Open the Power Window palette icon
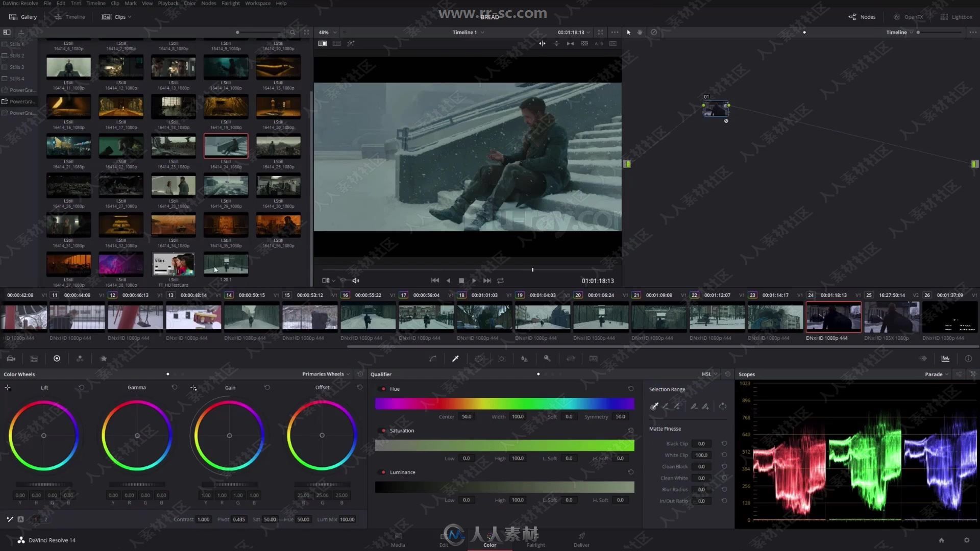The image size is (980, 551). pyautogui.click(x=478, y=359)
